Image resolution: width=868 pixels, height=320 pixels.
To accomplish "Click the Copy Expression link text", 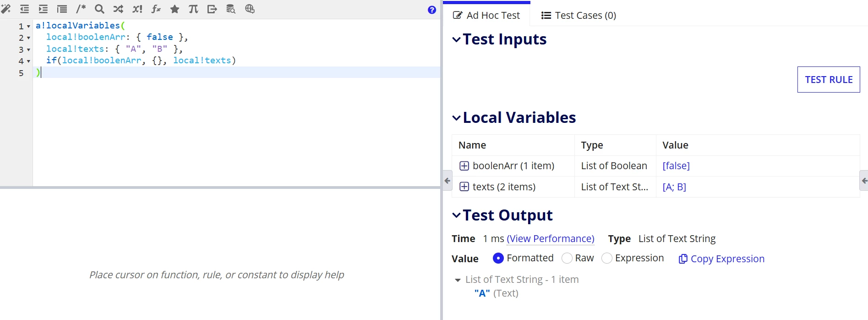I will click(x=727, y=259).
